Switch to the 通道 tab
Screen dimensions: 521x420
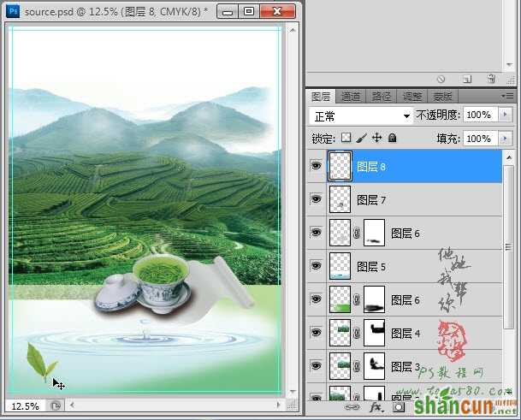coord(351,97)
